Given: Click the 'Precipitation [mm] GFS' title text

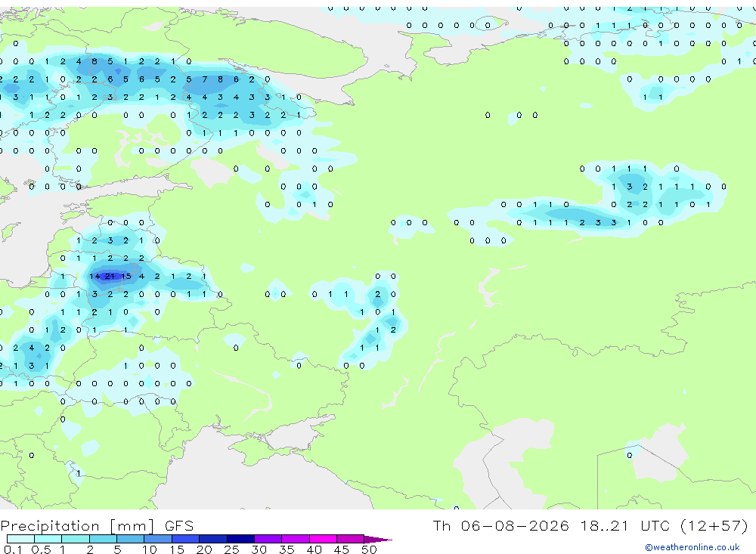Looking at the screenshot, I should (x=97, y=526).
